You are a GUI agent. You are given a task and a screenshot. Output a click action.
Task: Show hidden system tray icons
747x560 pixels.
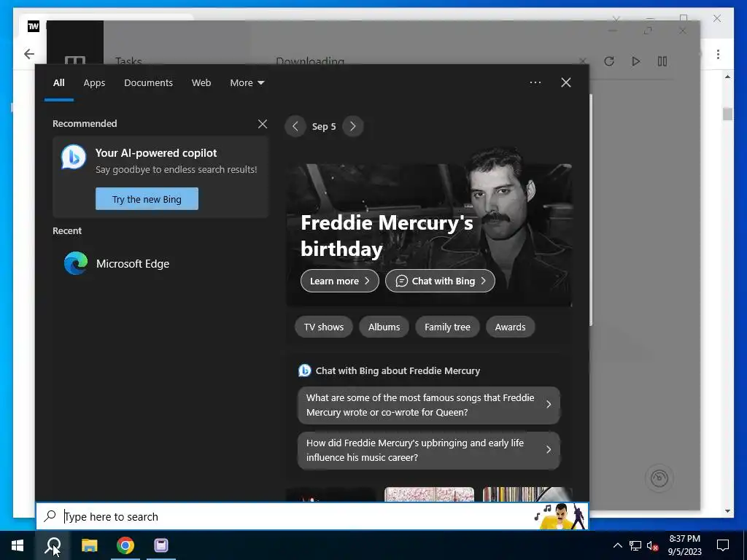(617, 545)
